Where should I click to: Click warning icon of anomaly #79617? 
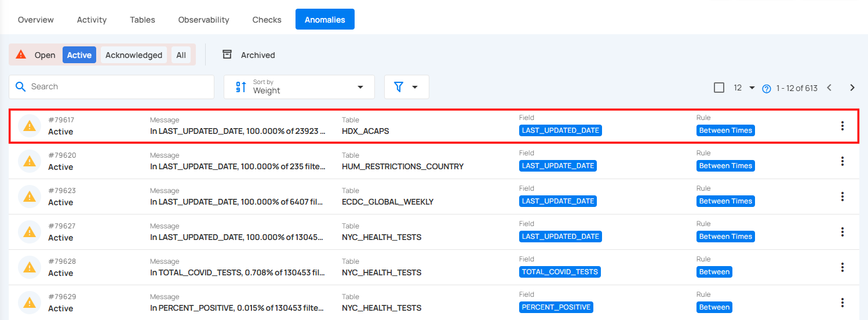pos(30,126)
